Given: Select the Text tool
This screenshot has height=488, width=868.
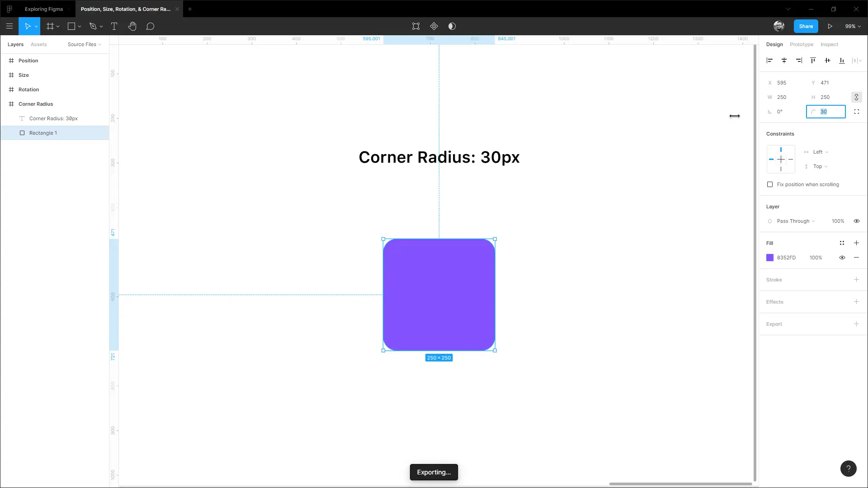Looking at the screenshot, I should coord(114,26).
